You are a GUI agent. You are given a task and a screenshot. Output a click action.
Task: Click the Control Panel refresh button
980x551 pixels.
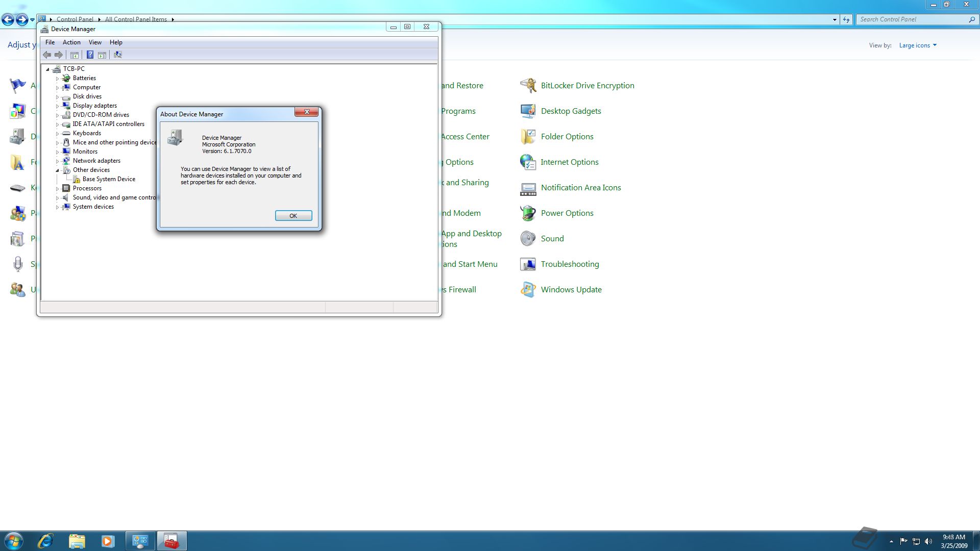tap(846, 19)
